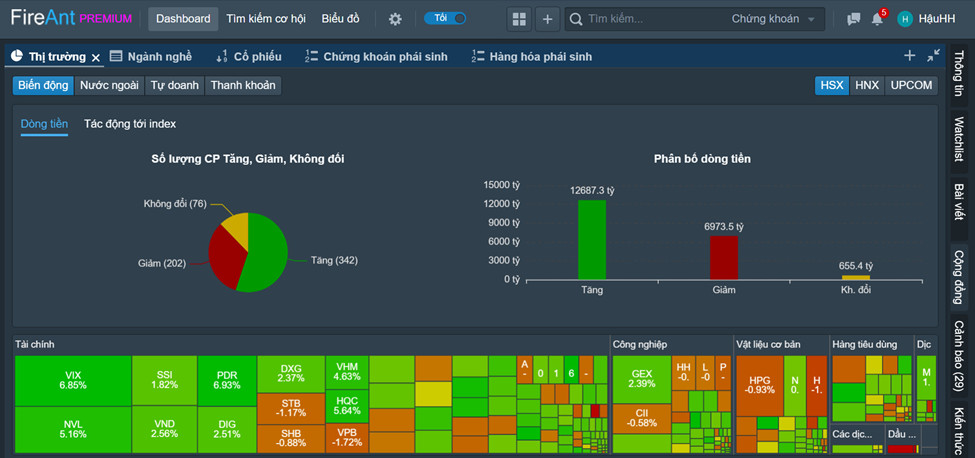
Task: Click the add new tab plus icon
Action: pyautogui.click(x=909, y=56)
